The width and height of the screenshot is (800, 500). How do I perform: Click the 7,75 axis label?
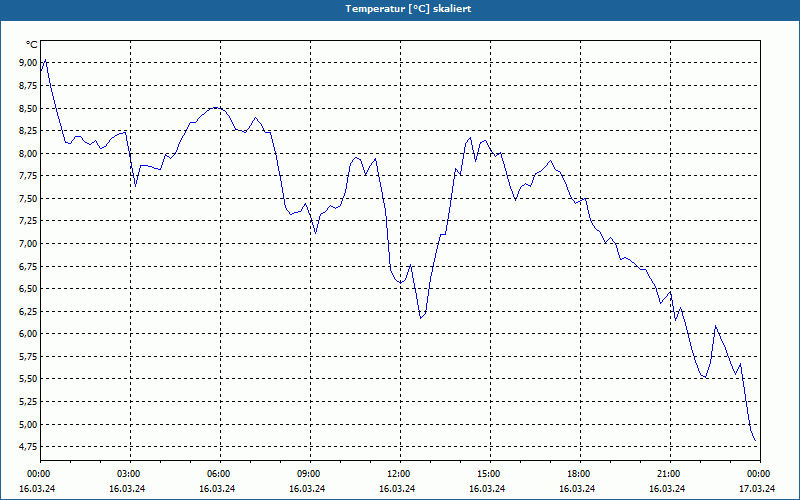28,176
